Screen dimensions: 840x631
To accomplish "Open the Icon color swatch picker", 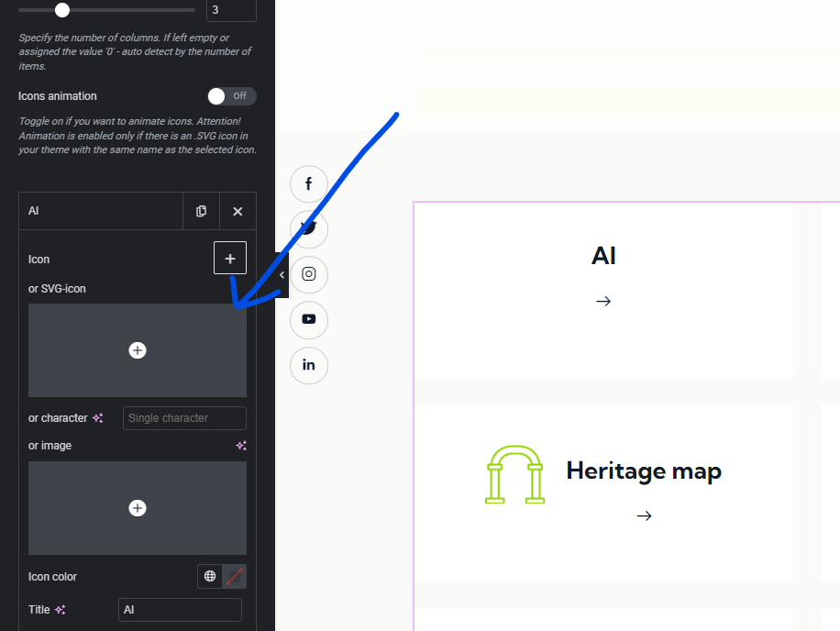I will (235, 576).
